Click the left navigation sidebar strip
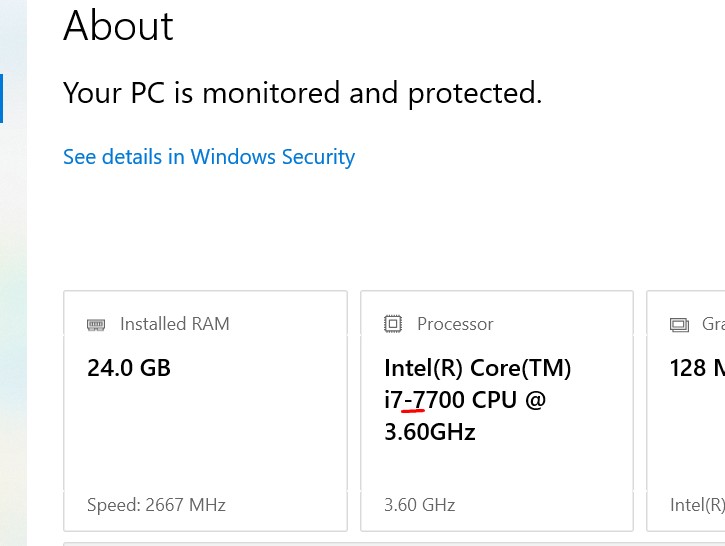 [x=13, y=273]
